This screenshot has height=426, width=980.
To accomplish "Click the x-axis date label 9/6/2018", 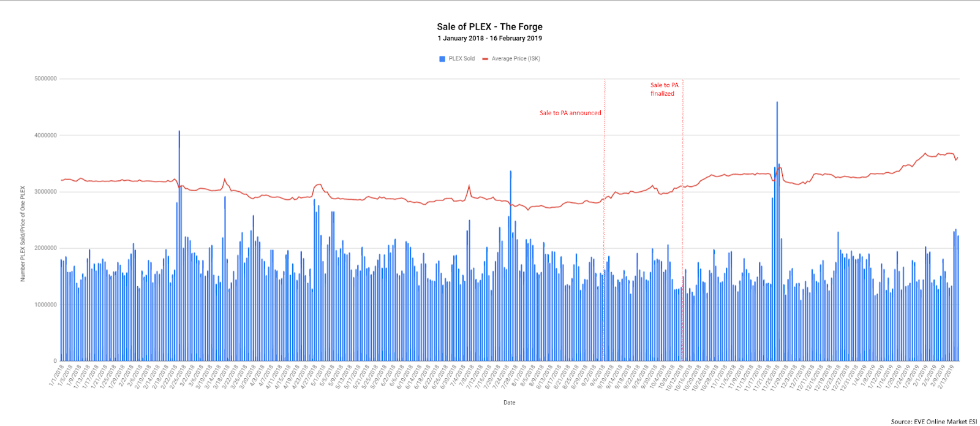I will tap(598, 376).
